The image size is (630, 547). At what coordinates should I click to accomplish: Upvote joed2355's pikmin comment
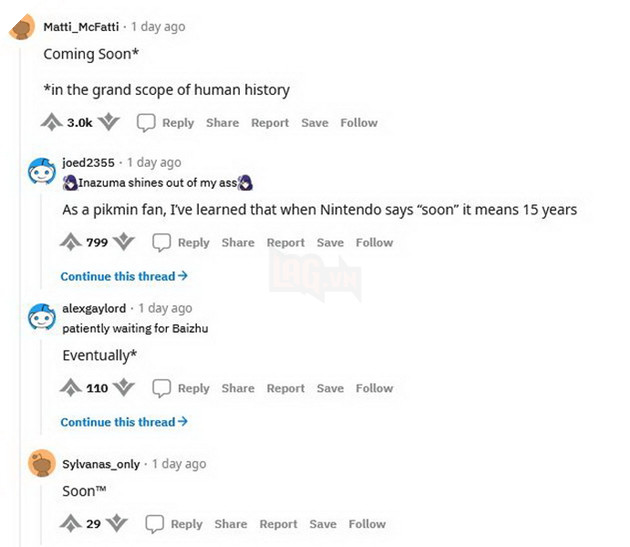[71, 242]
